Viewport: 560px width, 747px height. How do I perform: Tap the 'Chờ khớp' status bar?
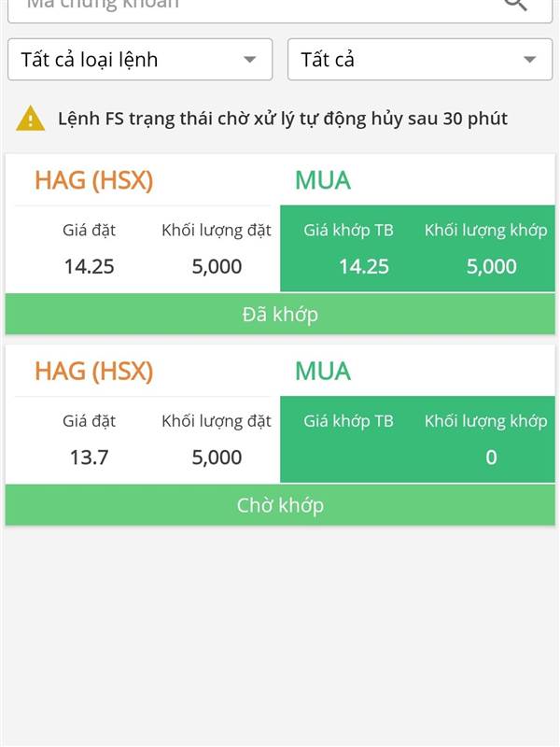280,505
